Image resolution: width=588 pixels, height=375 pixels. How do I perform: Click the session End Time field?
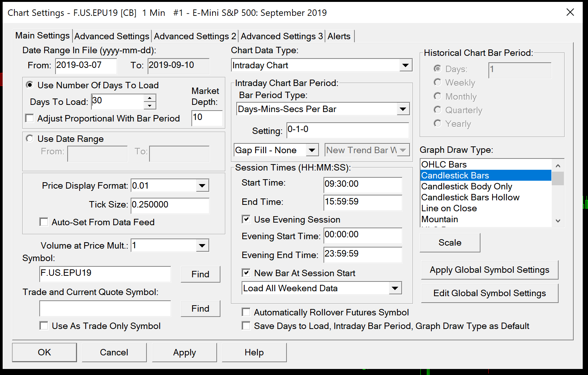pos(363,203)
